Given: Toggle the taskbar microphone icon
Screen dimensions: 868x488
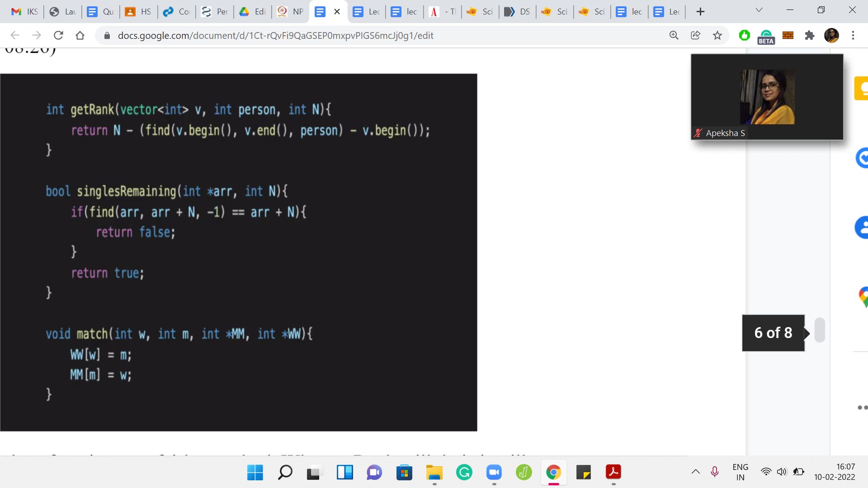Looking at the screenshot, I should tap(715, 472).
